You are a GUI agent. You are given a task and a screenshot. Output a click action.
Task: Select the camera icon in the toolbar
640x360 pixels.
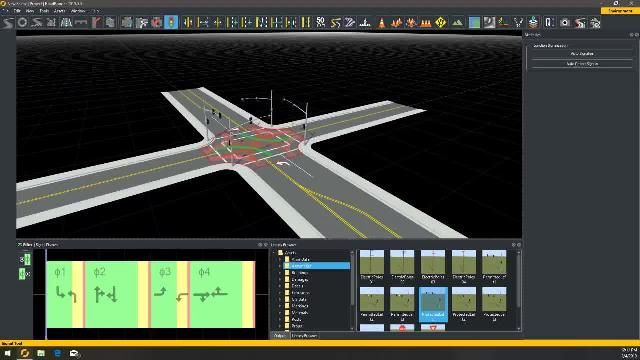pos(565,22)
